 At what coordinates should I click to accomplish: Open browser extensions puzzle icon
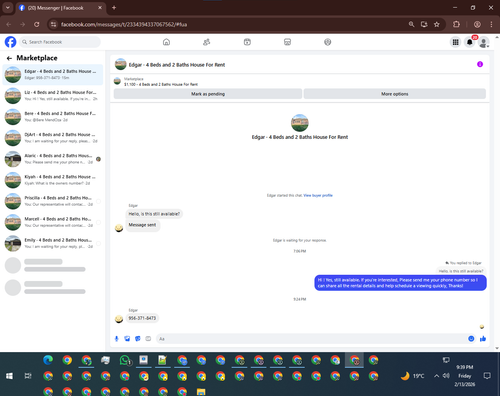click(456, 24)
